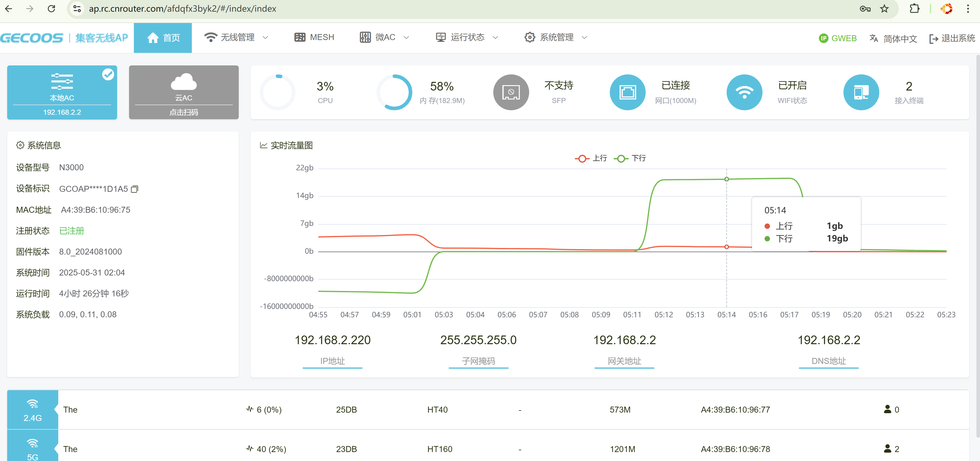980x461 pixels.
Task: Click the 05:14 chart time marker
Action: [x=726, y=315]
